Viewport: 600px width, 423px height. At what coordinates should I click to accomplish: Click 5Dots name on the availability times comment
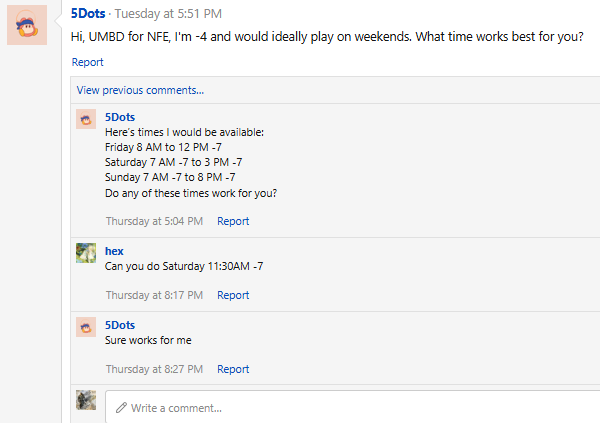120,117
